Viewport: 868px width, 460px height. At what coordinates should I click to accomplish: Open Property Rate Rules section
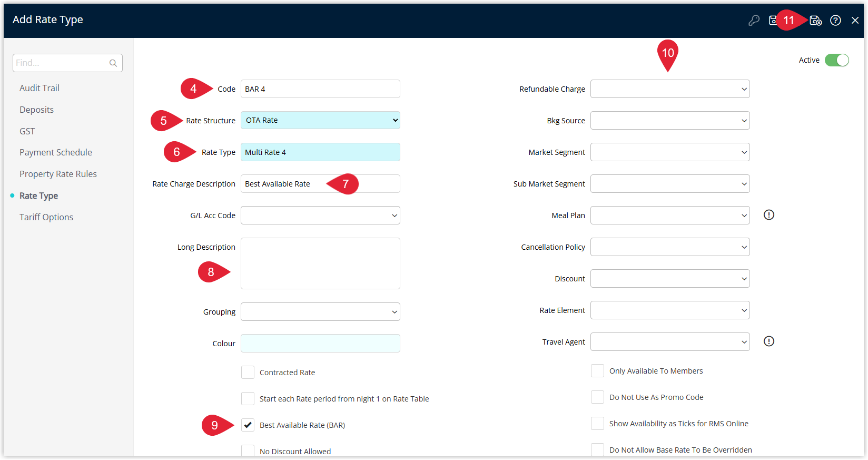click(x=58, y=174)
